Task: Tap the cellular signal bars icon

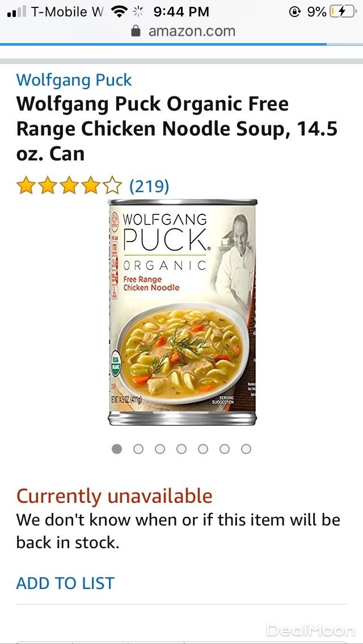Action: click(17, 12)
